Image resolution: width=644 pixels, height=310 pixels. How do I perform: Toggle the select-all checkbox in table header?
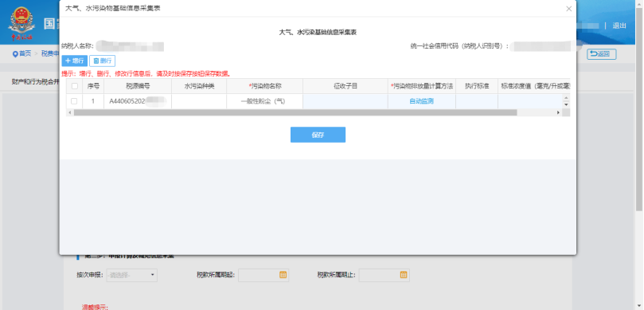pyautogui.click(x=74, y=86)
